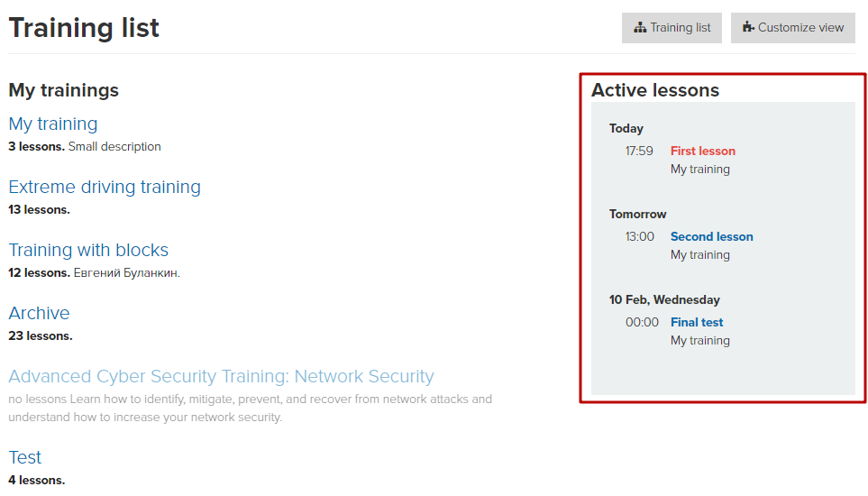The width and height of the screenshot is (868, 496).
Task: Open the Final test lesson
Action: coord(697,322)
